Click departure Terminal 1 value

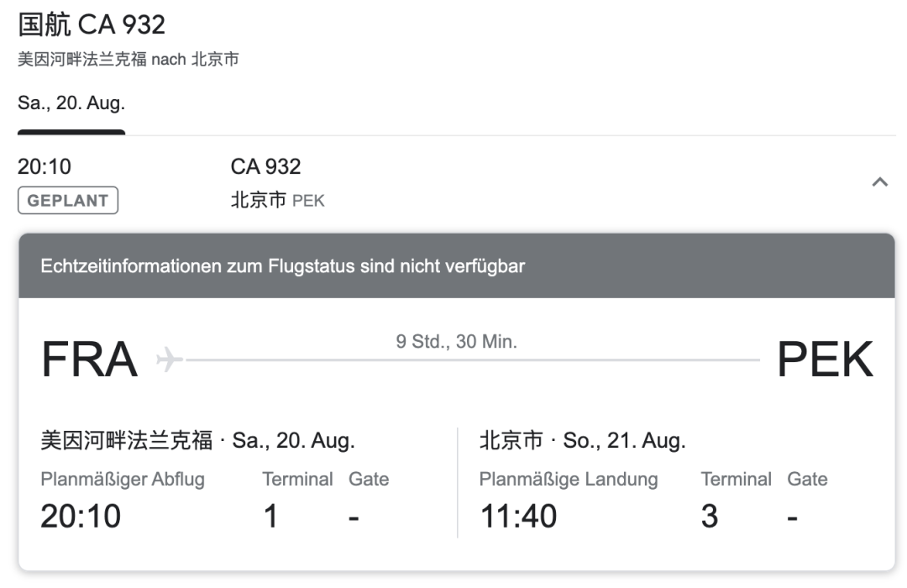point(270,516)
